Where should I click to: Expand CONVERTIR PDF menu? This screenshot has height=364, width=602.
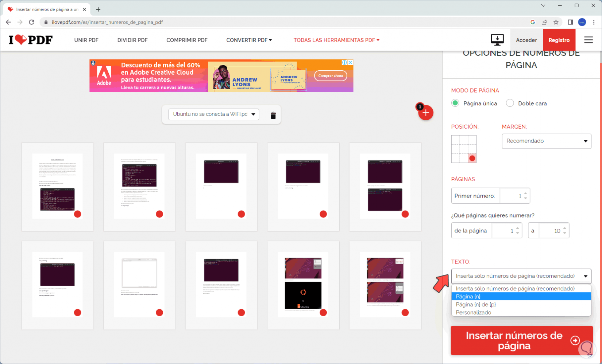[x=249, y=40]
